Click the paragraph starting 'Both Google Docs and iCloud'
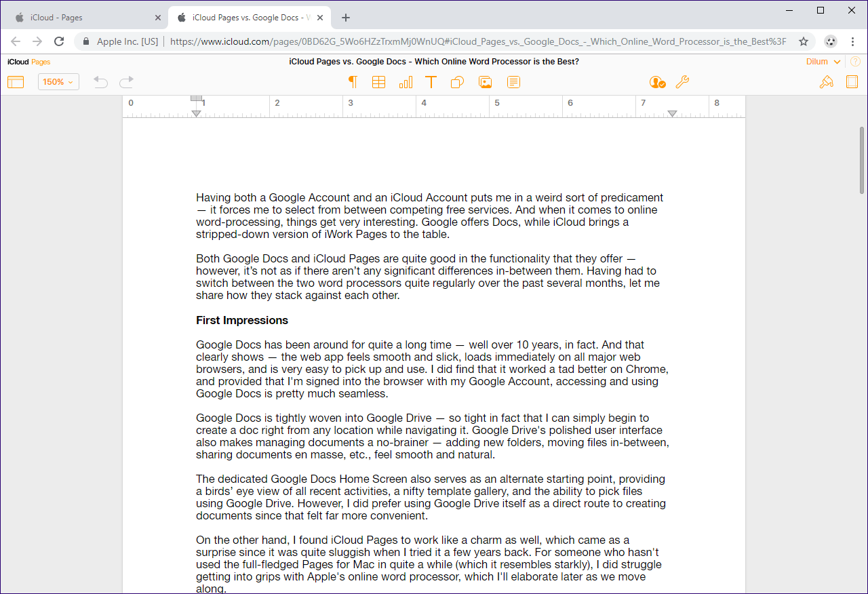 428,277
